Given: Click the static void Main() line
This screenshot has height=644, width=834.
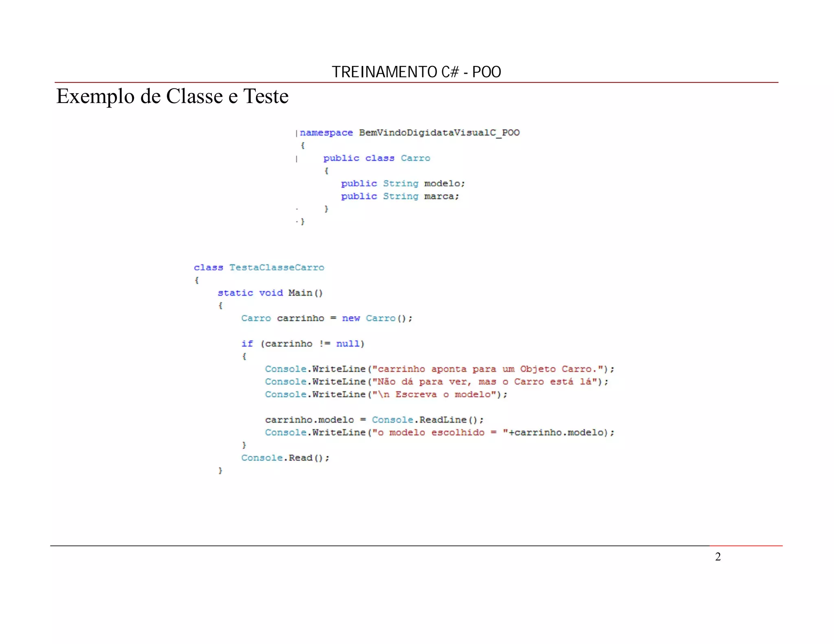Looking at the screenshot, I should (x=270, y=293).
